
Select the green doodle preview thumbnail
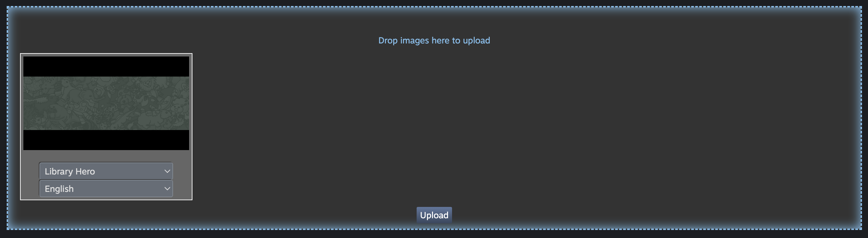pyautogui.click(x=106, y=103)
